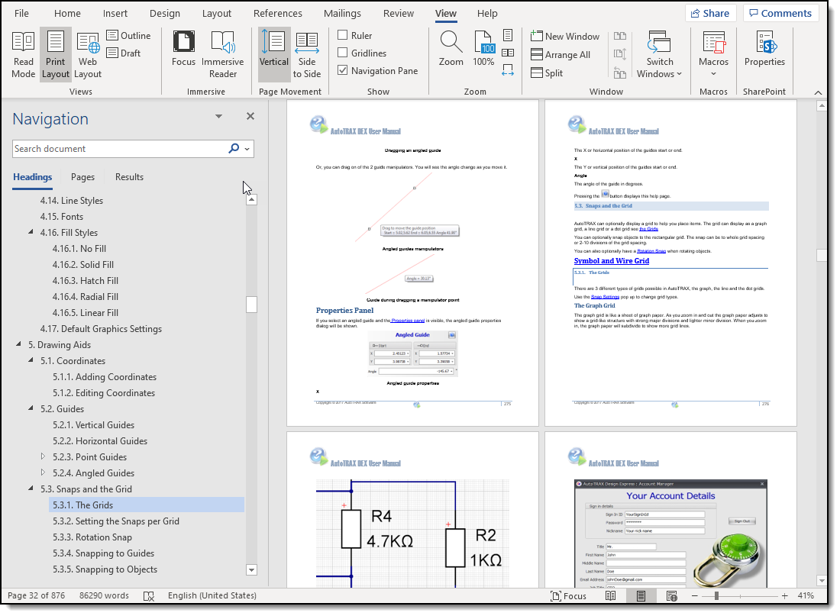840x616 pixels.
Task: Click the New Window button
Action: coord(564,36)
